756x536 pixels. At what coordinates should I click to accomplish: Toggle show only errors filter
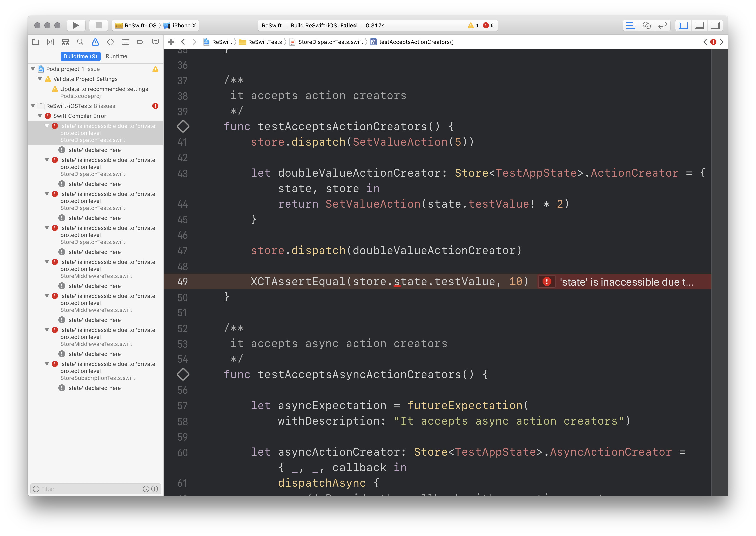pyautogui.click(x=155, y=489)
